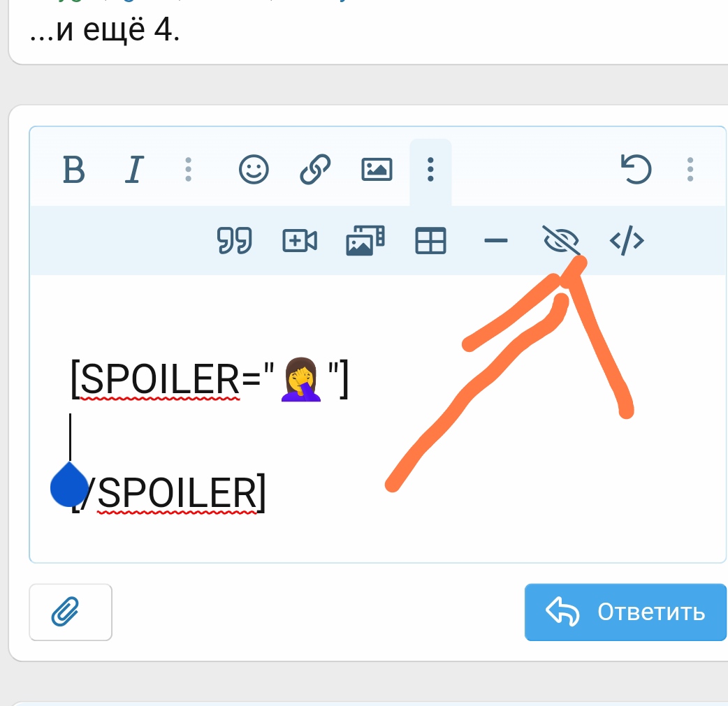728x706 pixels.
Task: Attach a file using the paperclip button
Action: pos(71,612)
